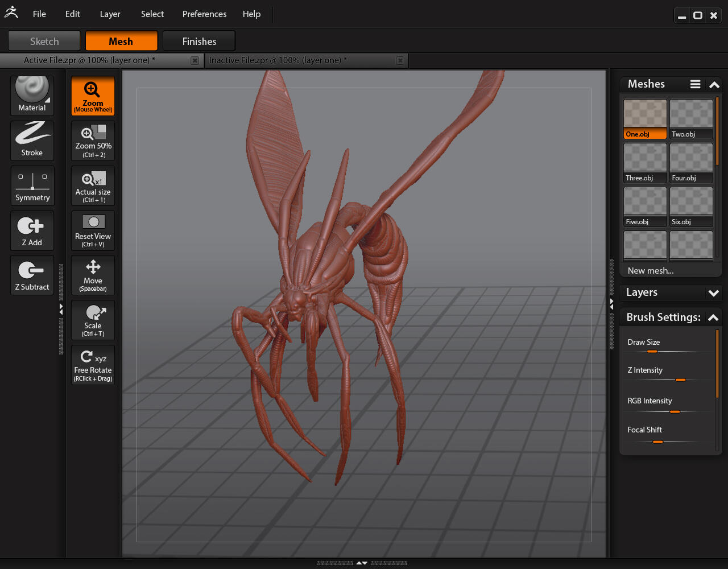The image size is (728, 569).
Task: Activate the Zoom tool
Action: [93, 96]
